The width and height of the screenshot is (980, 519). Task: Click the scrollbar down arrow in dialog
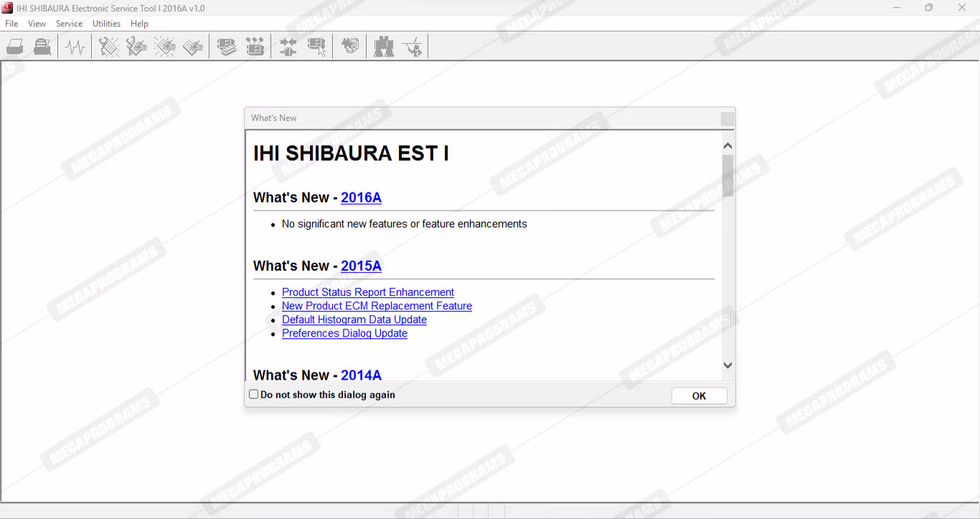pos(727,365)
